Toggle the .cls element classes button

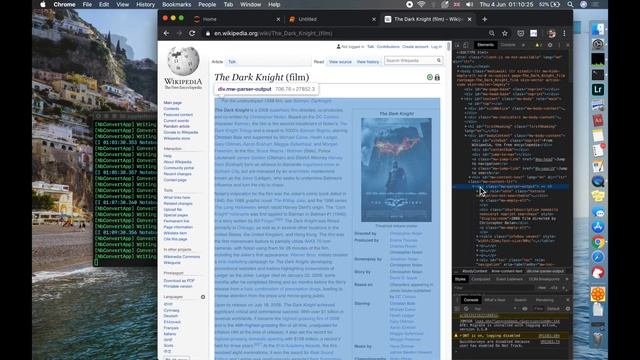[554, 288]
